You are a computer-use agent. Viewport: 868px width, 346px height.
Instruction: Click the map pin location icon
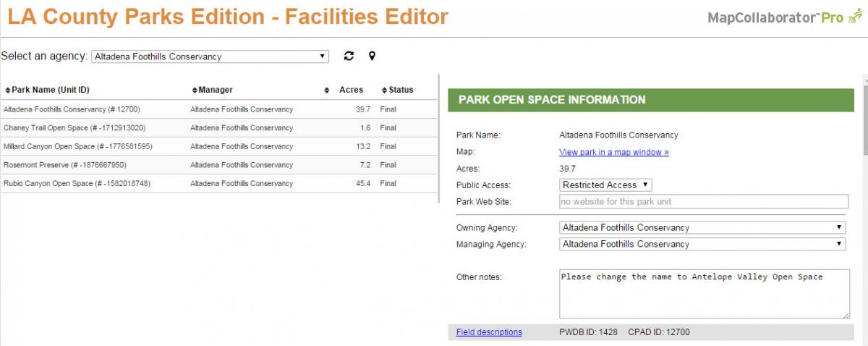[x=372, y=56]
